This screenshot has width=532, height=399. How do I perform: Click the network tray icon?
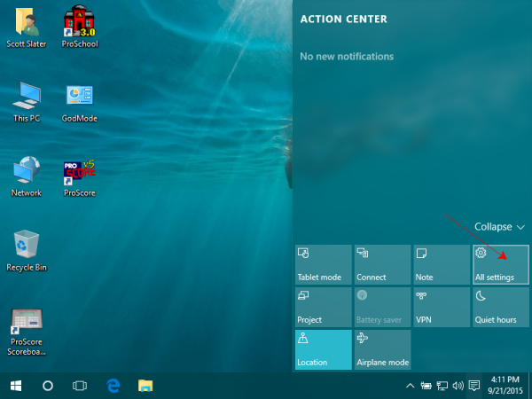(x=442, y=386)
